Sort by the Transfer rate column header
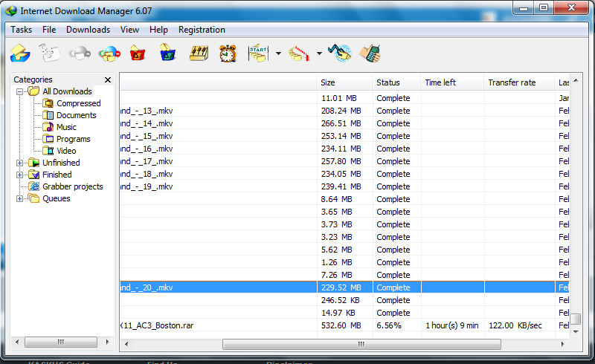The width and height of the screenshot is (595, 364). [x=518, y=82]
